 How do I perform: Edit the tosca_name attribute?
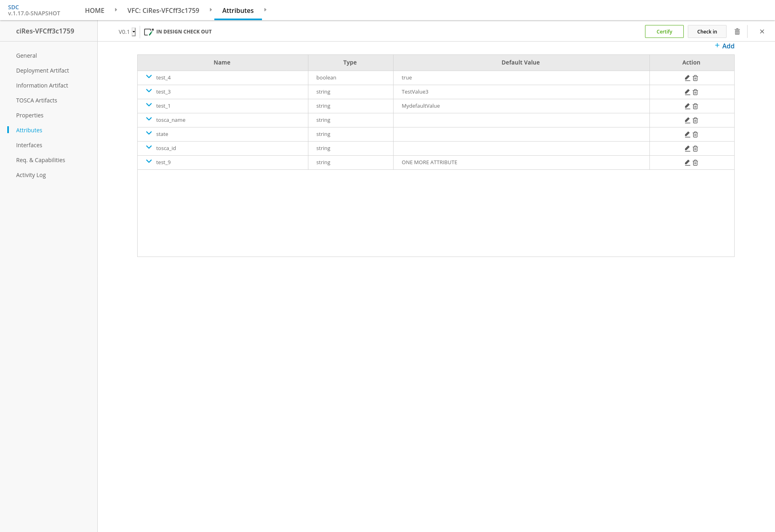pyautogui.click(x=687, y=120)
